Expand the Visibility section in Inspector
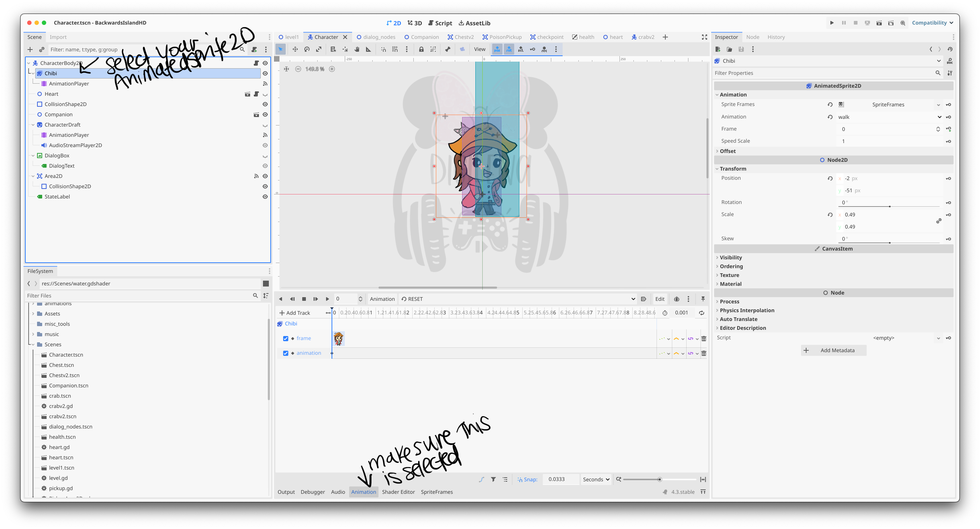Viewport: 980px width, 529px height. tap(731, 258)
